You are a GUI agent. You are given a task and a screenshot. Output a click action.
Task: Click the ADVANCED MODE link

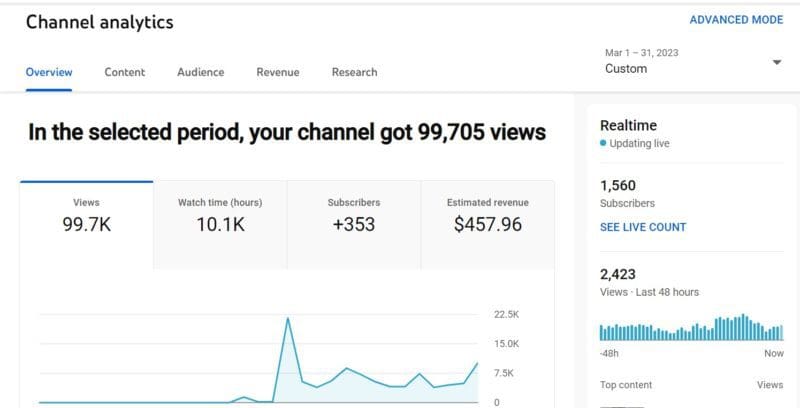pos(736,20)
